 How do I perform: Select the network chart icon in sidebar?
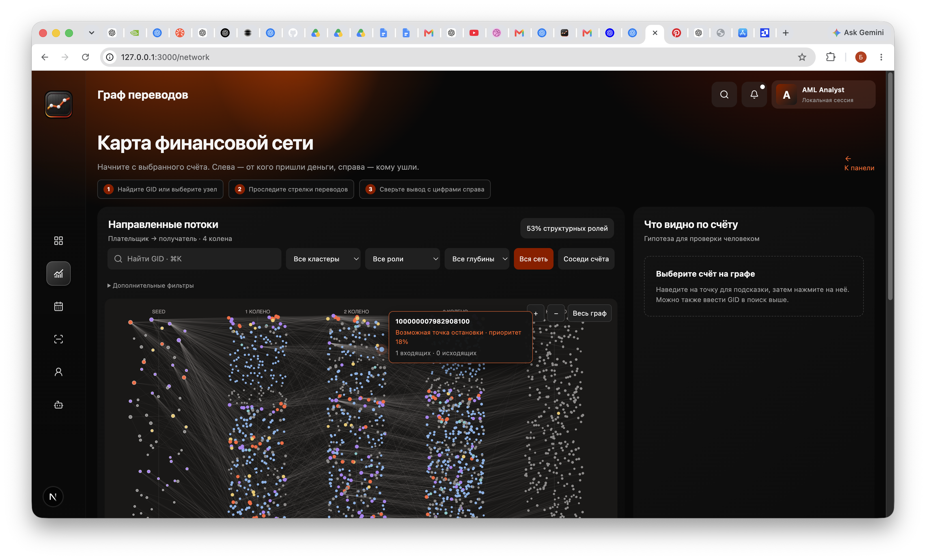click(58, 273)
